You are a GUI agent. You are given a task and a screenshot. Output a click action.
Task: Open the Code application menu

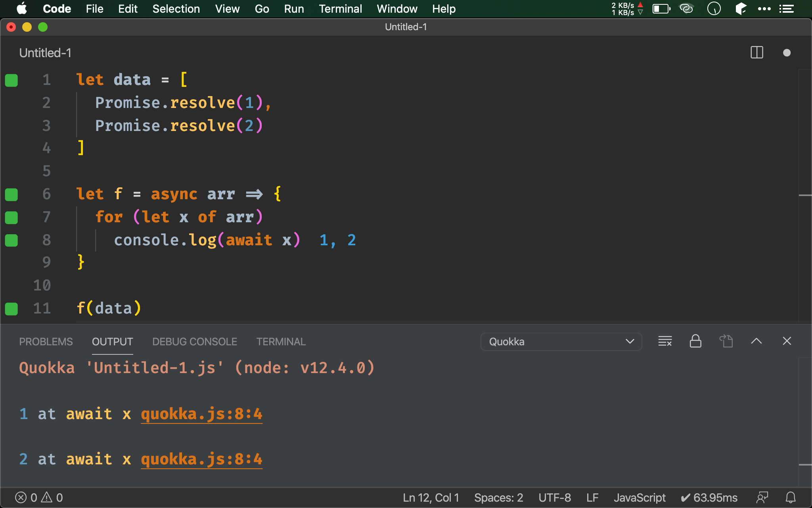[x=57, y=9]
